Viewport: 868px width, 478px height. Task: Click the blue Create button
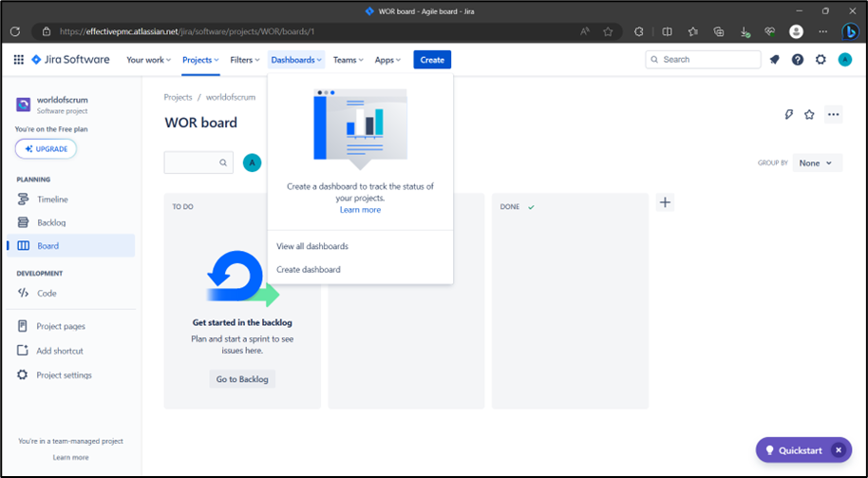[432, 60]
